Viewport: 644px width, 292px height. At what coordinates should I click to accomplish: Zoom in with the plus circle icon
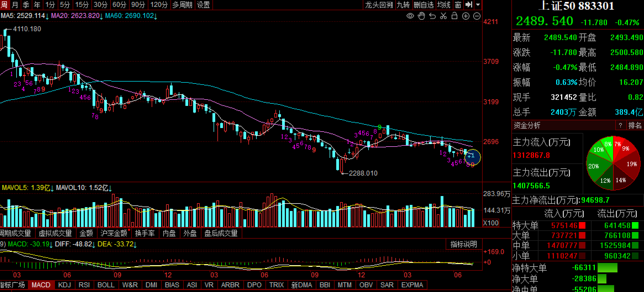click(466, 16)
